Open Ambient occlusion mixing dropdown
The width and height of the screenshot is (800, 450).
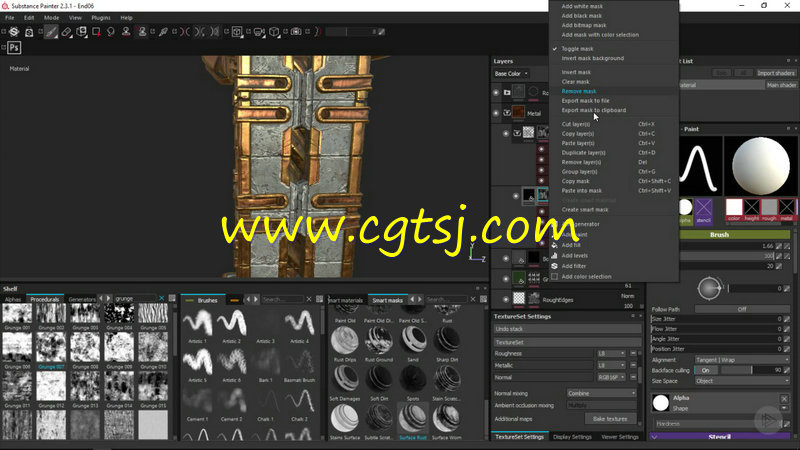(602, 405)
